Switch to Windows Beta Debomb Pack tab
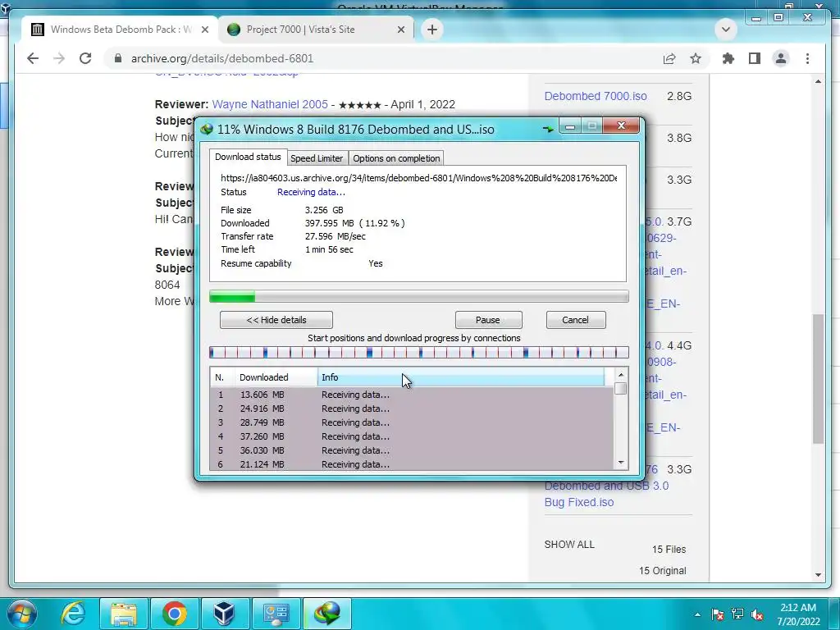840x630 pixels. 121,30
